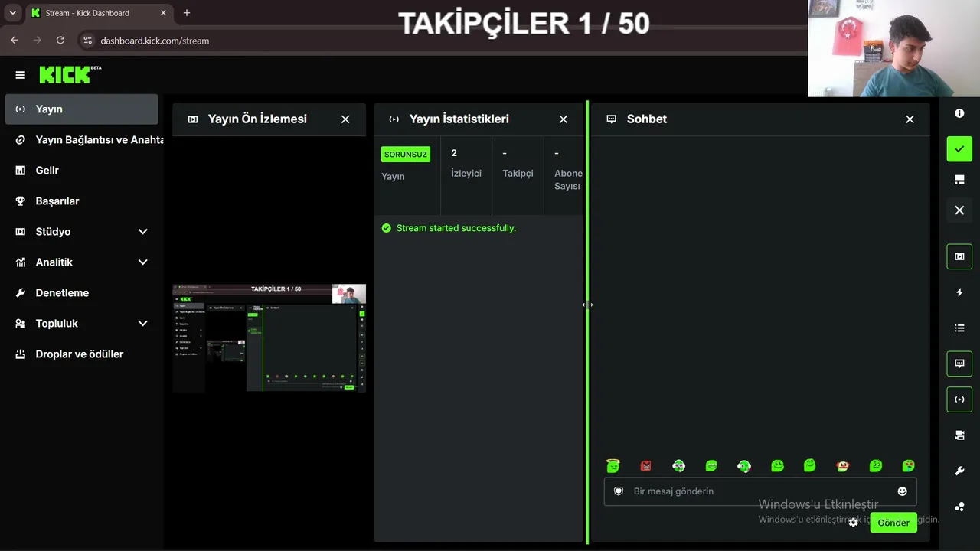980x551 pixels.
Task: Toggle the chat panel icon in right sidebar
Action: tap(959, 364)
